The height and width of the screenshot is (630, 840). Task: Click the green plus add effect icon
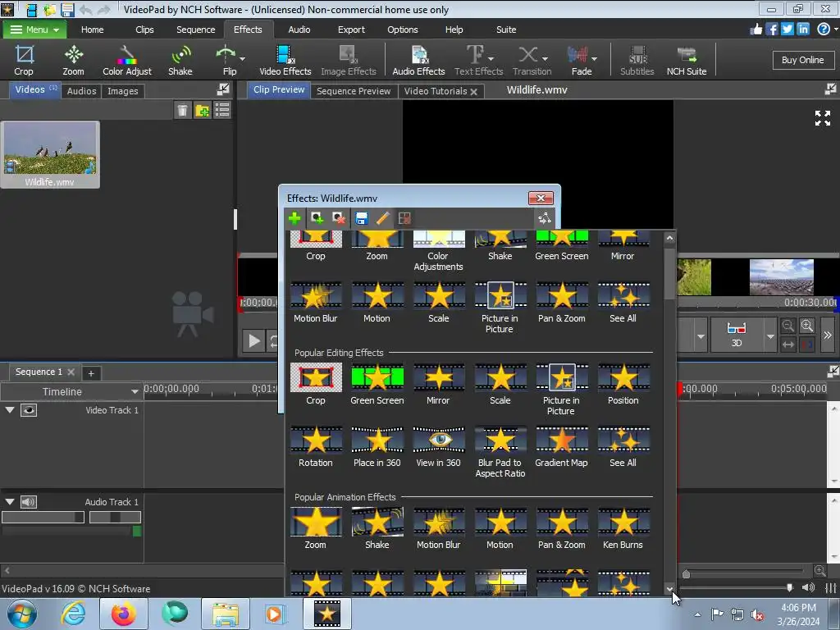(x=294, y=218)
